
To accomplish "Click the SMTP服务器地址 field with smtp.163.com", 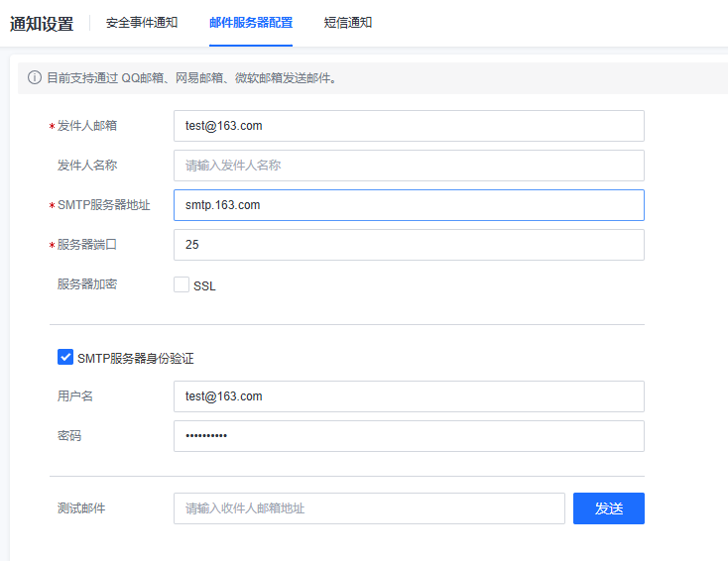I will (x=408, y=205).
